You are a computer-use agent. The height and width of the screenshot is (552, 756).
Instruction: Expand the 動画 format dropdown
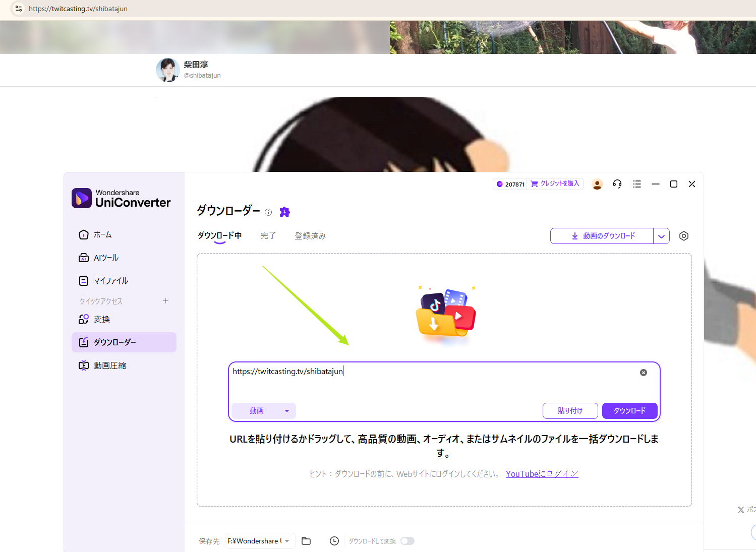(x=263, y=410)
